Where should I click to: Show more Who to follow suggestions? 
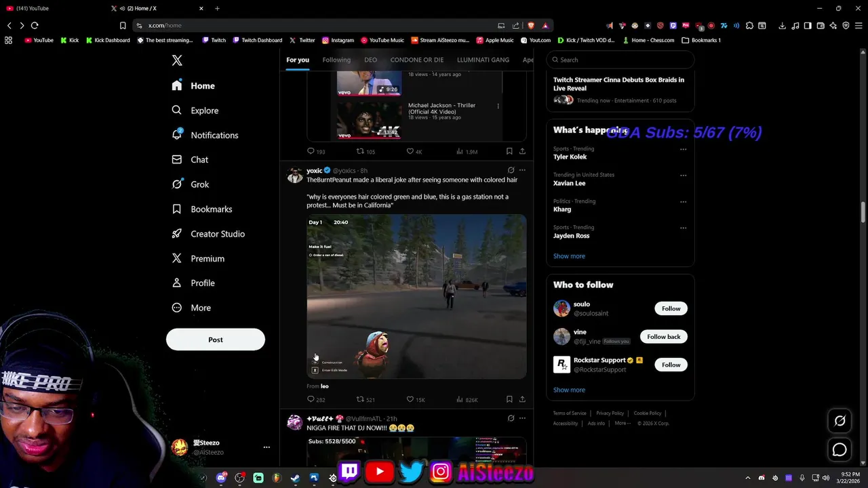click(x=569, y=390)
